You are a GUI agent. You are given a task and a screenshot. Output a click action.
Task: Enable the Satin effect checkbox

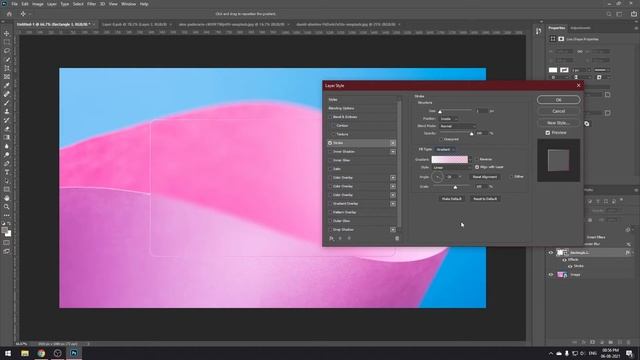(x=330, y=169)
